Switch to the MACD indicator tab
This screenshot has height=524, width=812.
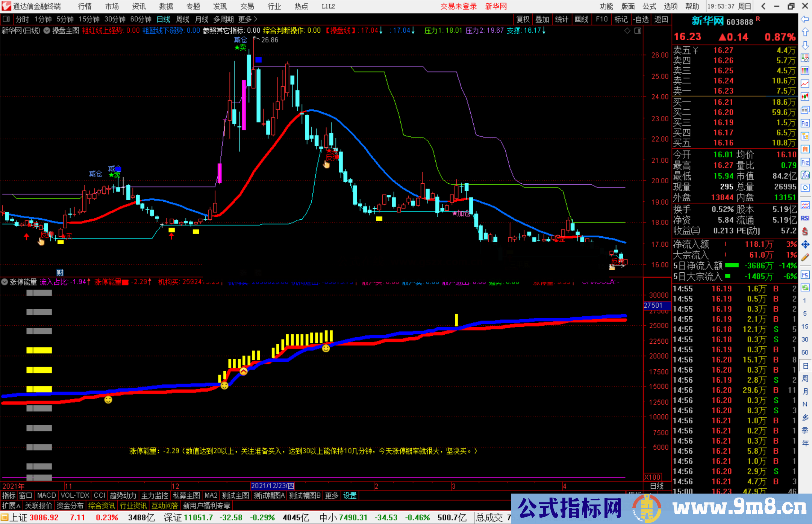[x=46, y=495]
